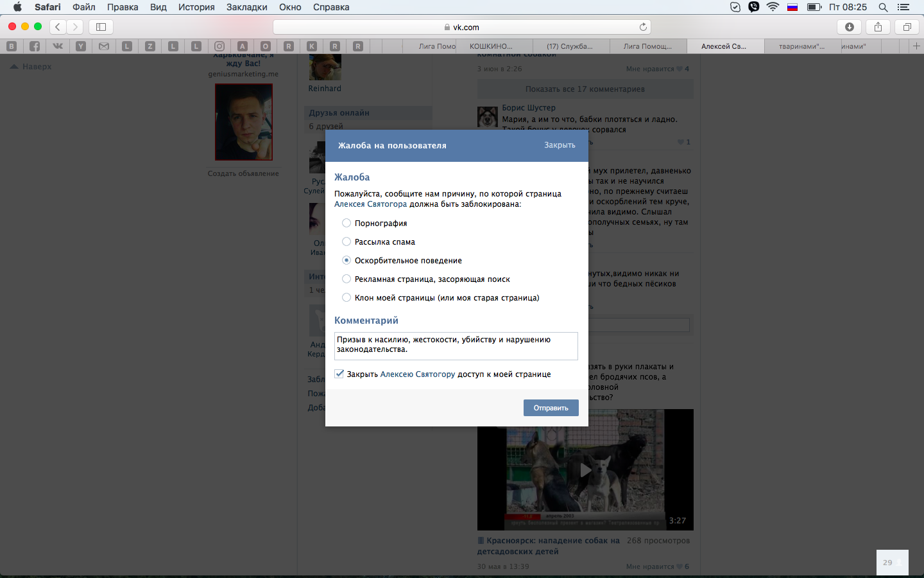Choose the Рассылка спама radio option
The width and height of the screenshot is (924, 578).
tap(346, 241)
